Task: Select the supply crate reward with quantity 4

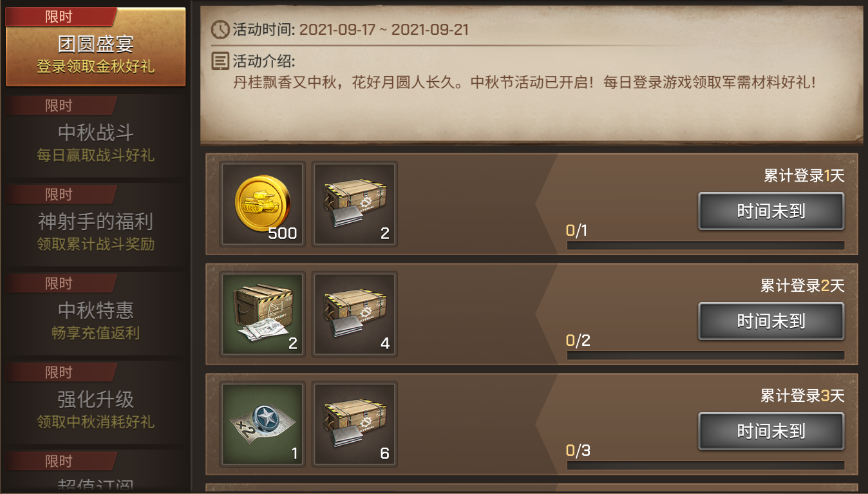Action: 355,314
